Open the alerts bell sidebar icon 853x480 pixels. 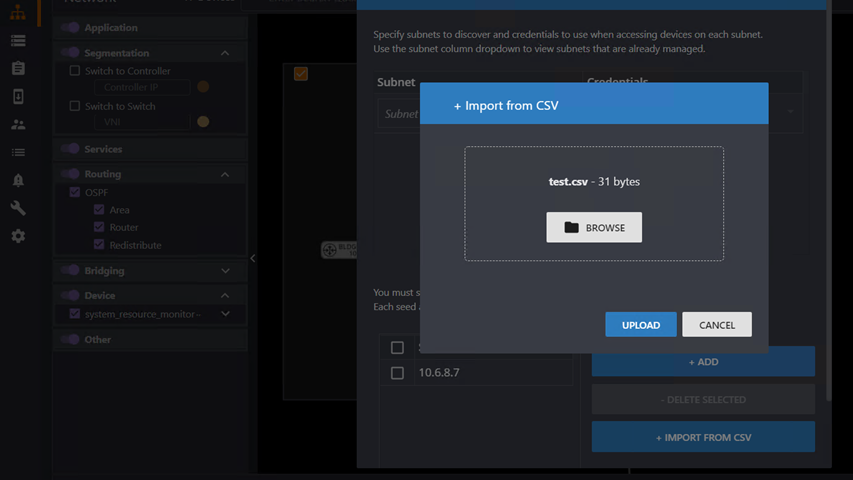tap(18, 180)
